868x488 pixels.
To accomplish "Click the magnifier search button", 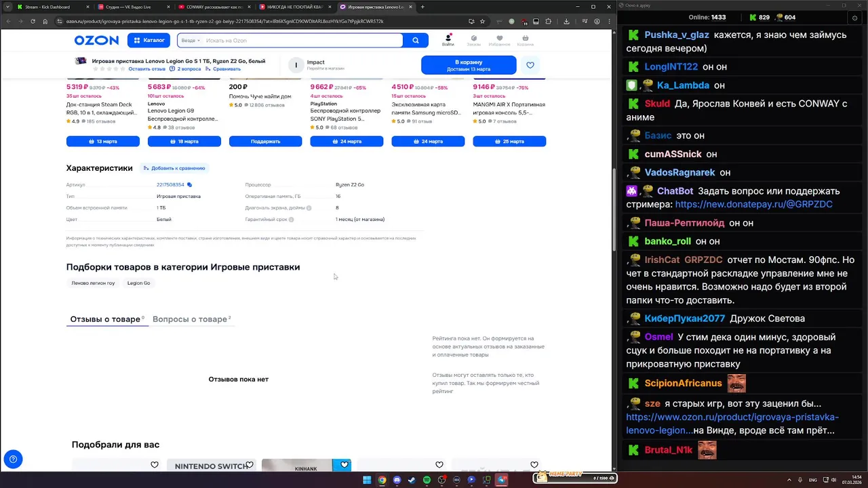I will pos(416,41).
